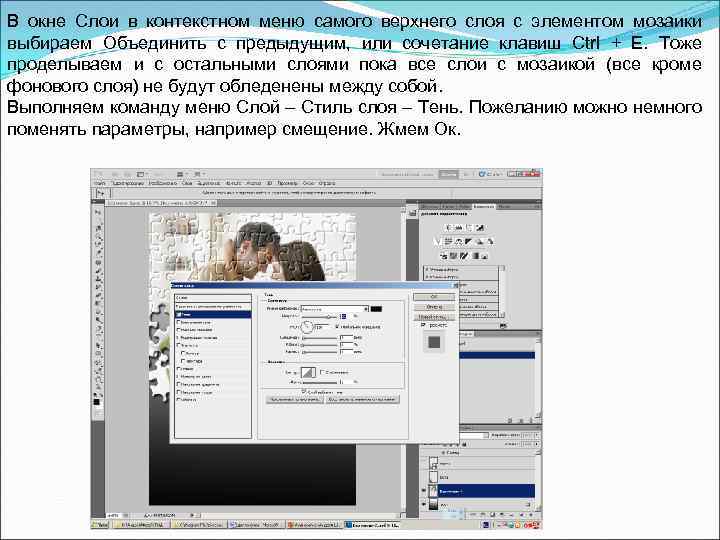Add a Vibrance adjustment (V icon)
Viewport: 720px width, 540px height.
[x=438, y=242]
